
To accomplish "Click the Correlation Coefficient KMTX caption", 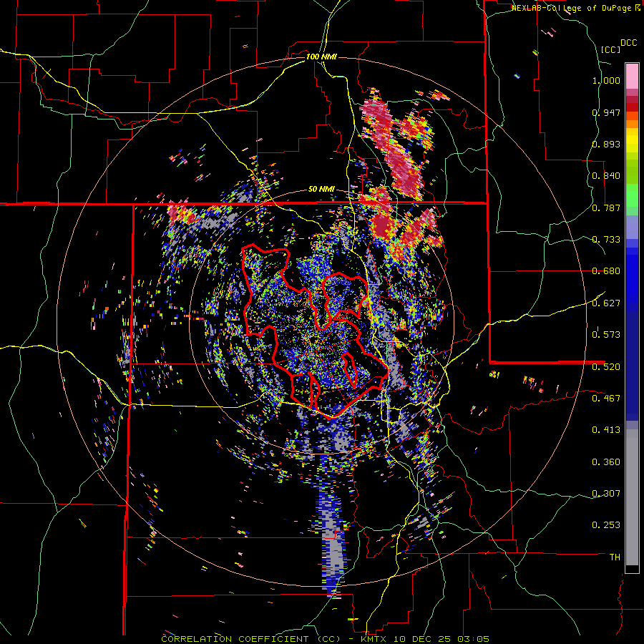I will tap(326, 639).
